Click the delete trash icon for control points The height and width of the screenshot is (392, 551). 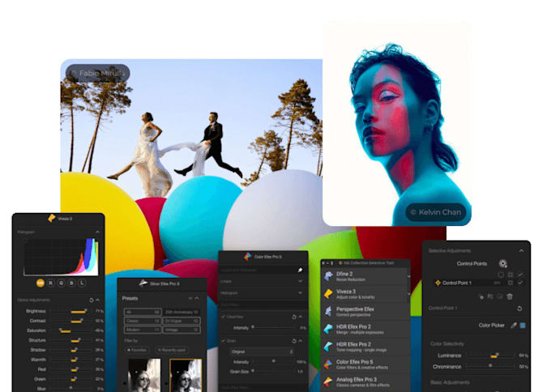tap(510, 296)
